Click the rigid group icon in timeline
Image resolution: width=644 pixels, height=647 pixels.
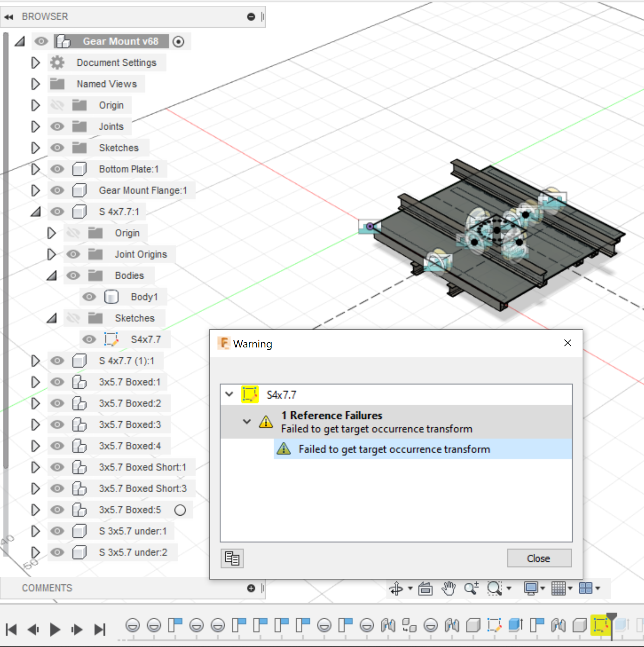(409, 625)
